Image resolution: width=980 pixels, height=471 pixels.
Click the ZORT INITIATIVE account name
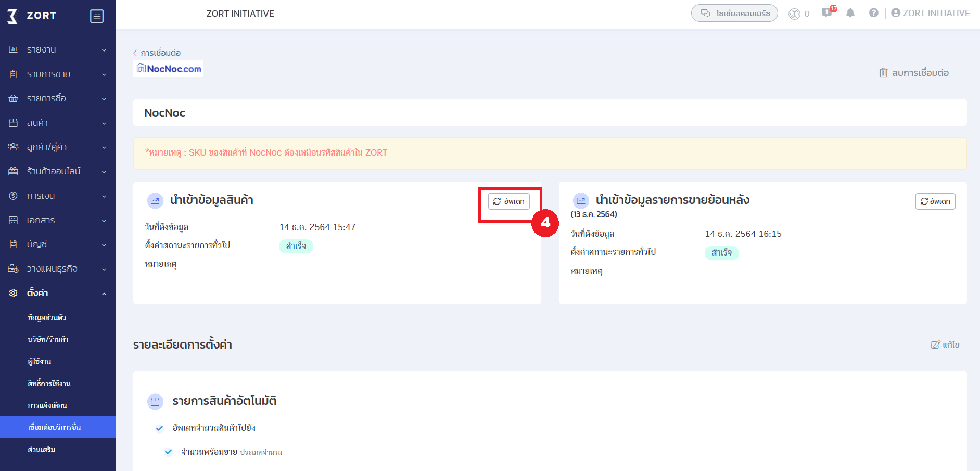pos(936,13)
